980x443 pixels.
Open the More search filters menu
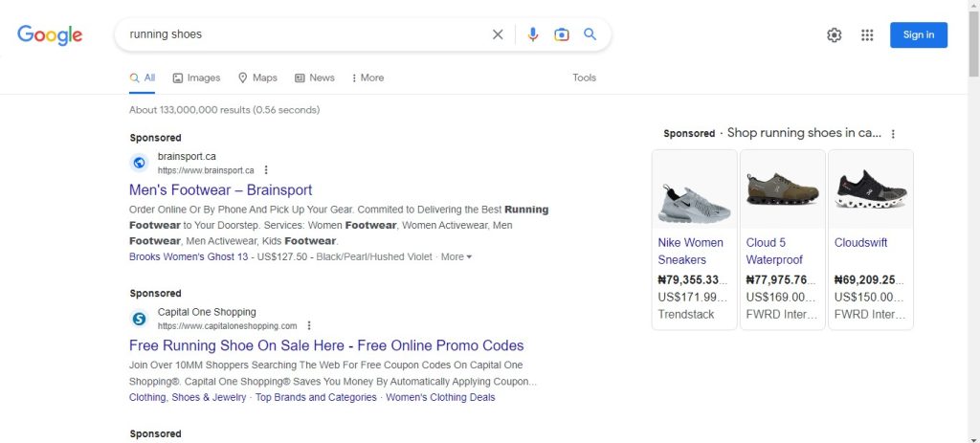click(367, 78)
